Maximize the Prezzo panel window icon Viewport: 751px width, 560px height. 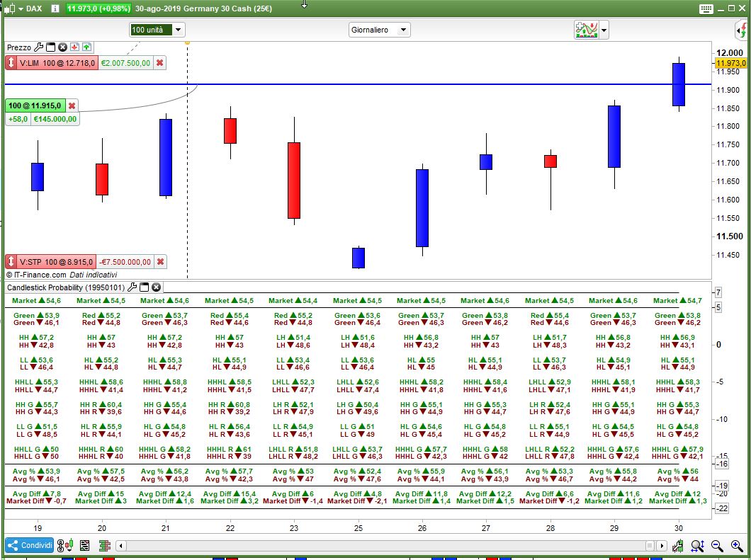51,47
